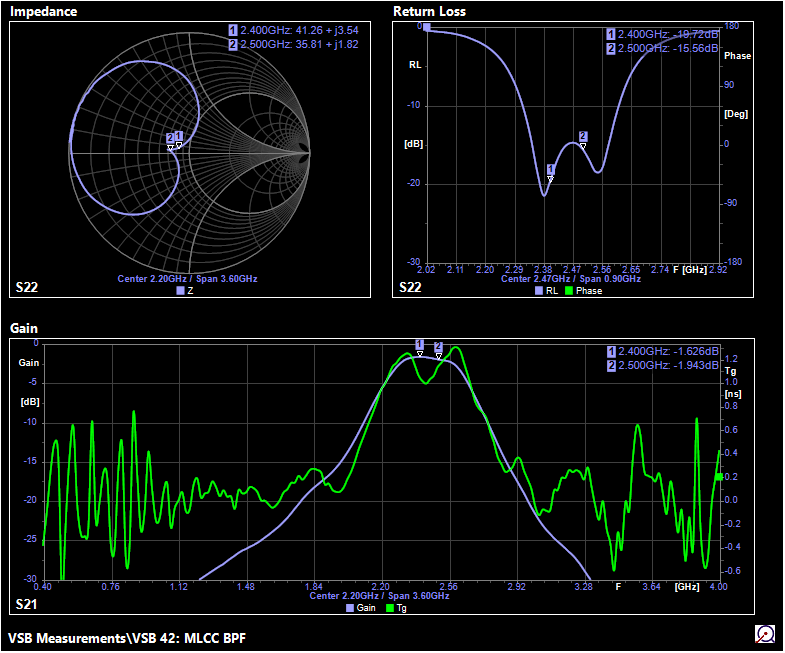The width and height of the screenshot is (785, 653).
Task: Select marker 2 on the Return Loss trace
Action: coord(583,138)
